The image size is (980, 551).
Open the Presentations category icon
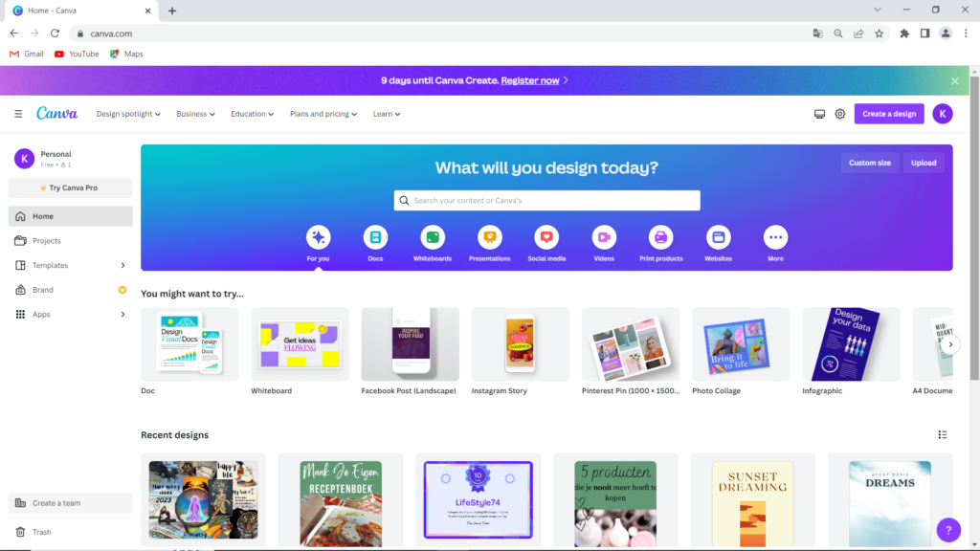point(489,237)
